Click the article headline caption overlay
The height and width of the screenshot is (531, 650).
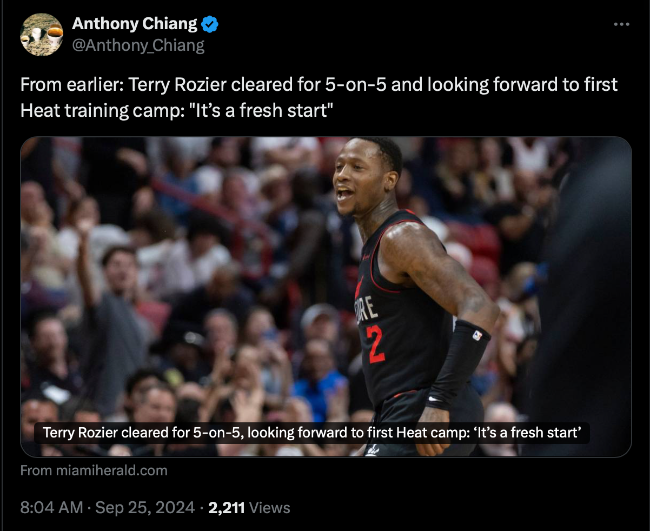(312, 433)
